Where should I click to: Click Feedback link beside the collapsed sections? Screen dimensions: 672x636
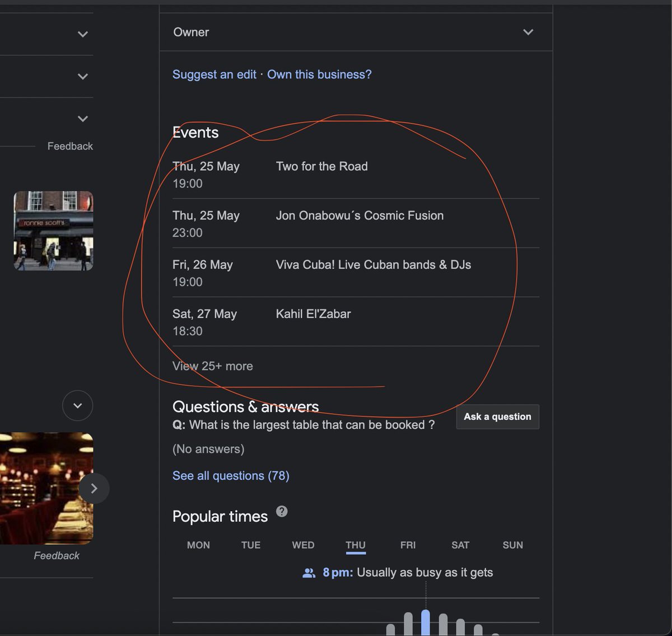point(70,146)
